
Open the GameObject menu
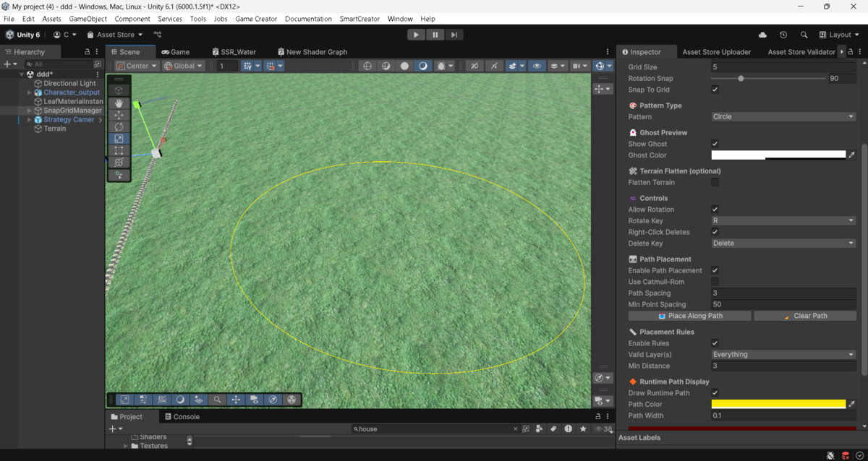click(x=88, y=19)
